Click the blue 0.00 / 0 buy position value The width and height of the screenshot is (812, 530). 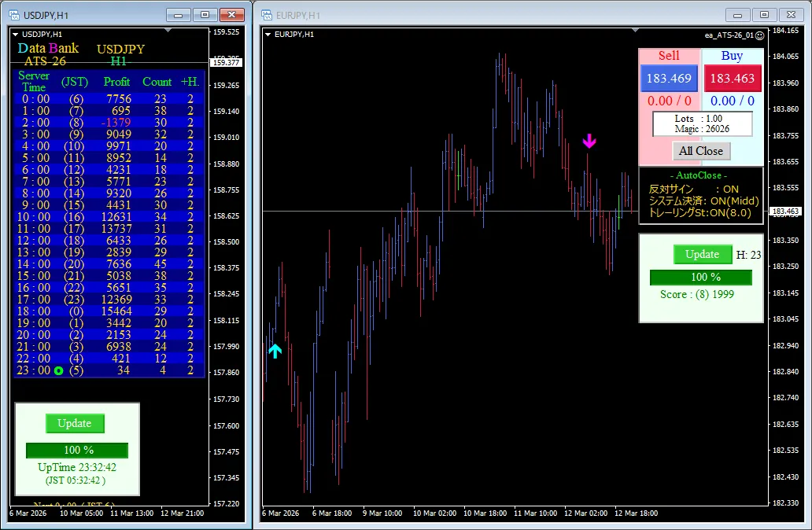[733, 101]
